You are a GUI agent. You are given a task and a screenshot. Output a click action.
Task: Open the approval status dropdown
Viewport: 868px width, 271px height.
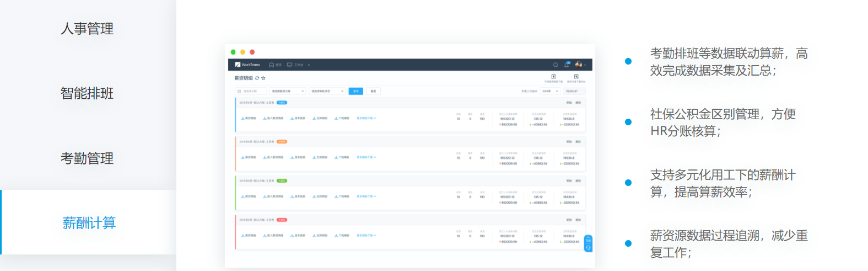[x=327, y=91]
